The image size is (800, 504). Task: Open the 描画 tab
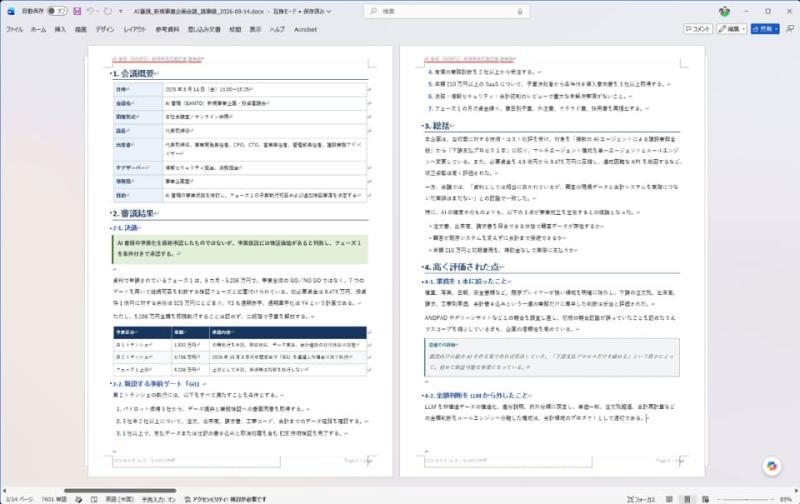click(x=81, y=30)
